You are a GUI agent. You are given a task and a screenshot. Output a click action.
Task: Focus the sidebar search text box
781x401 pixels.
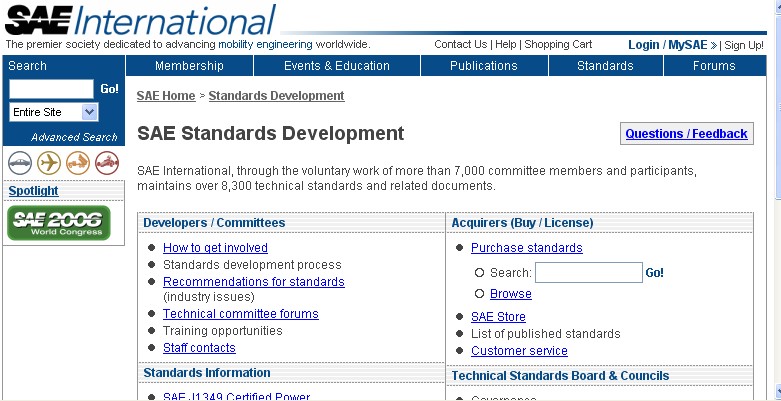[51, 89]
